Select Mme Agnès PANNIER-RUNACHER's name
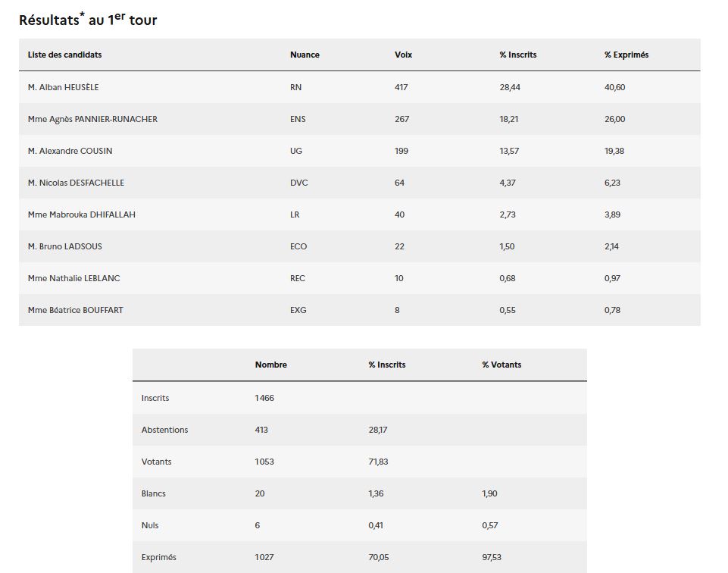The height and width of the screenshot is (573, 728). pyautogui.click(x=92, y=119)
